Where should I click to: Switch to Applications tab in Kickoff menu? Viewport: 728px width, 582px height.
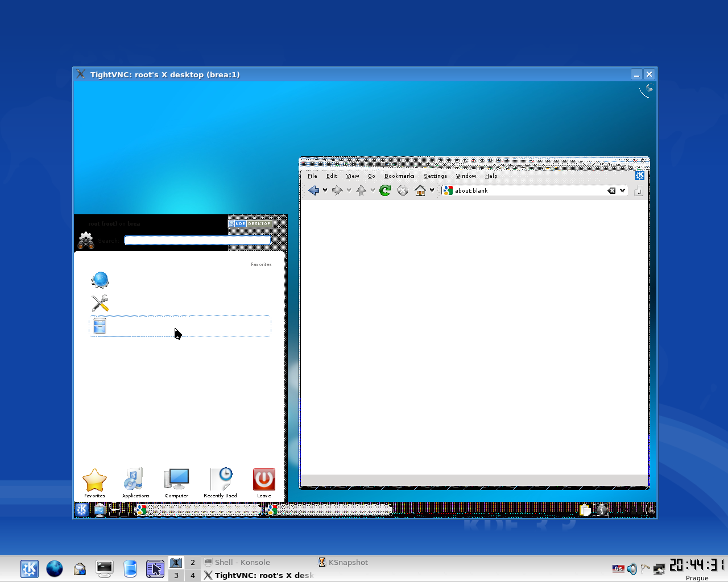[x=135, y=483]
